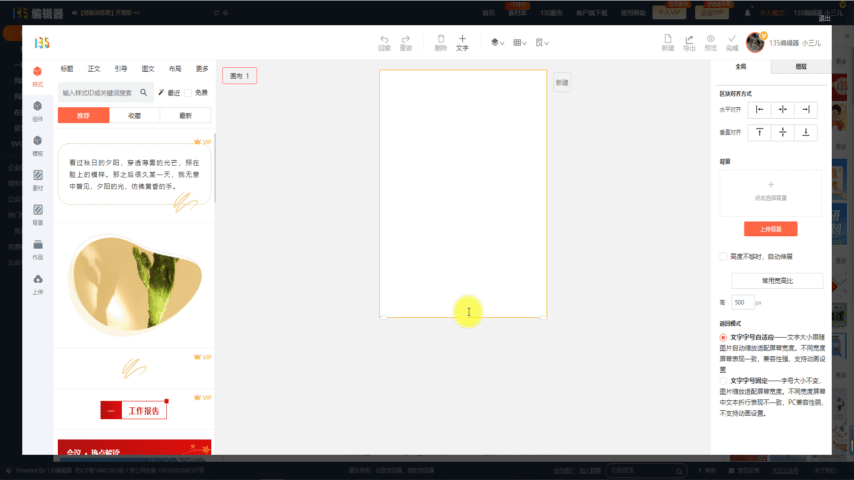Switch to the 收藏 tab

tap(134, 116)
